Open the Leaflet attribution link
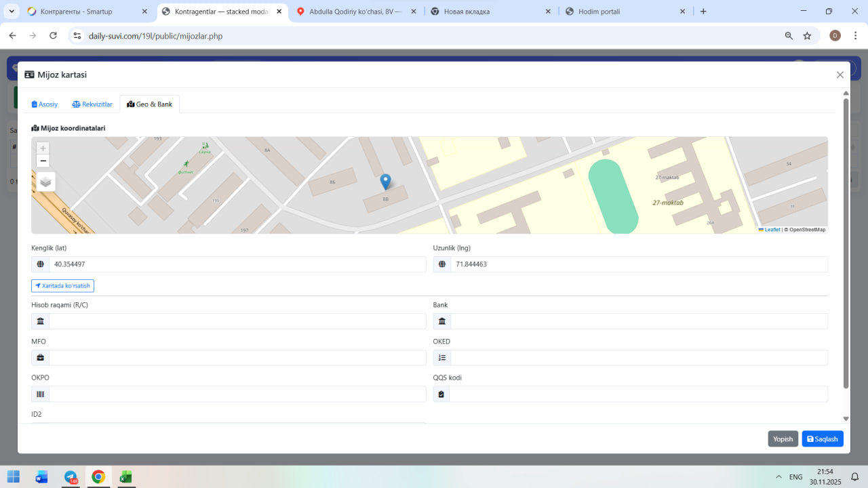 772,230
